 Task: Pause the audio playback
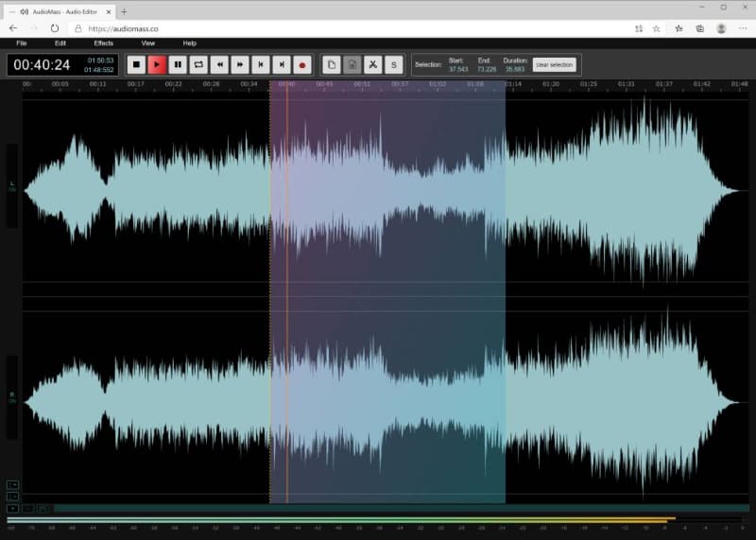178,64
